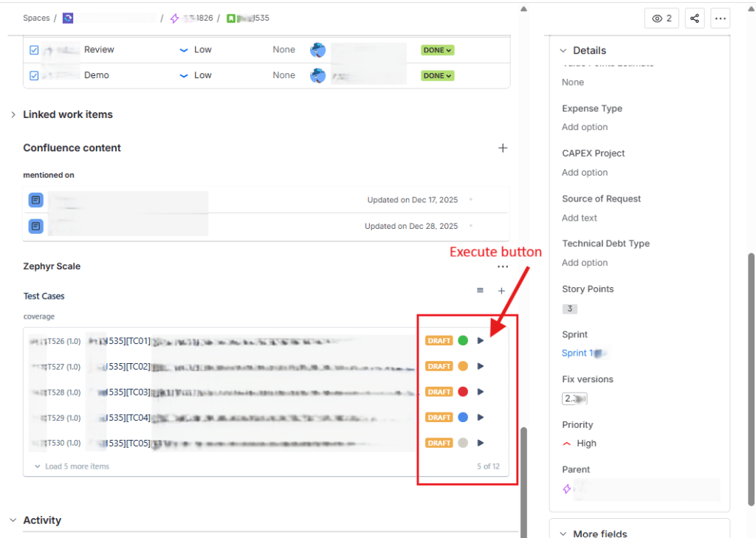This screenshot has width=756, height=538.
Task: Click the list view icon above Test Cases
Action: [x=479, y=291]
